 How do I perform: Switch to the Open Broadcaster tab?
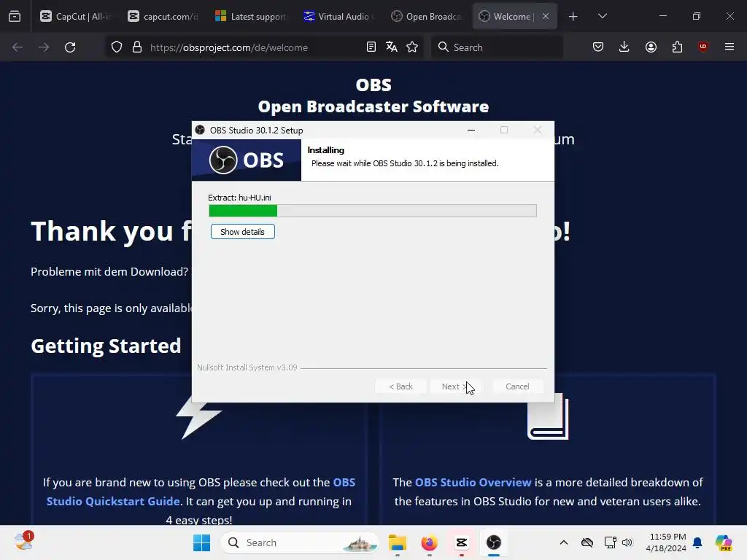tap(426, 16)
